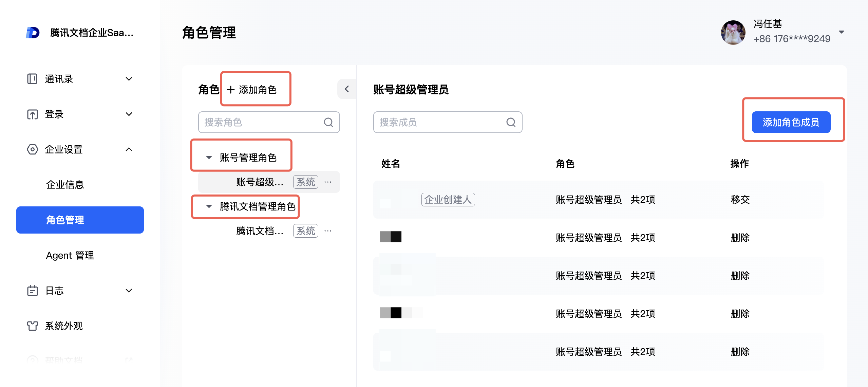
Task: Click 添加角色 to create a role
Action: pyautogui.click(x=252, y=90)
